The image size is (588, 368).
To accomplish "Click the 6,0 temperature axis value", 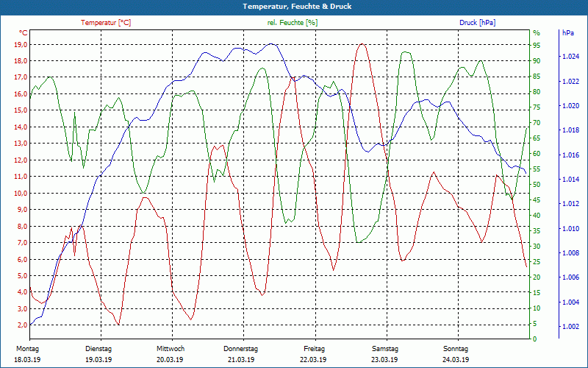I will pyautogui.click(x=22, y=259).
